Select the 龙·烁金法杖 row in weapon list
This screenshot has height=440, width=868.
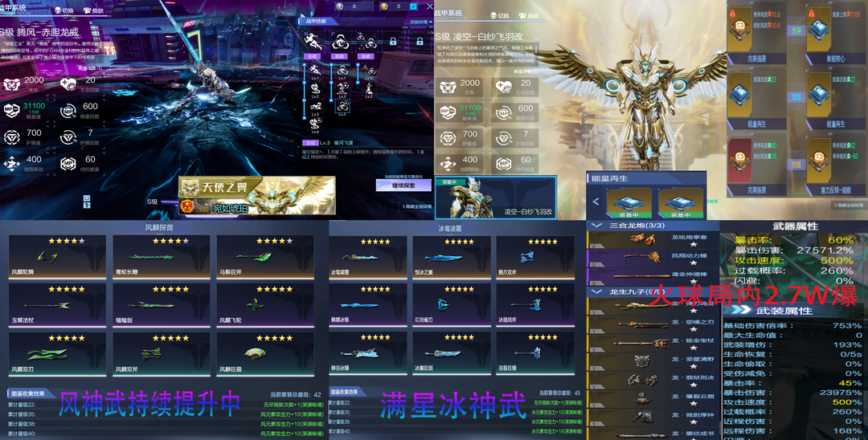pos(653,344)
